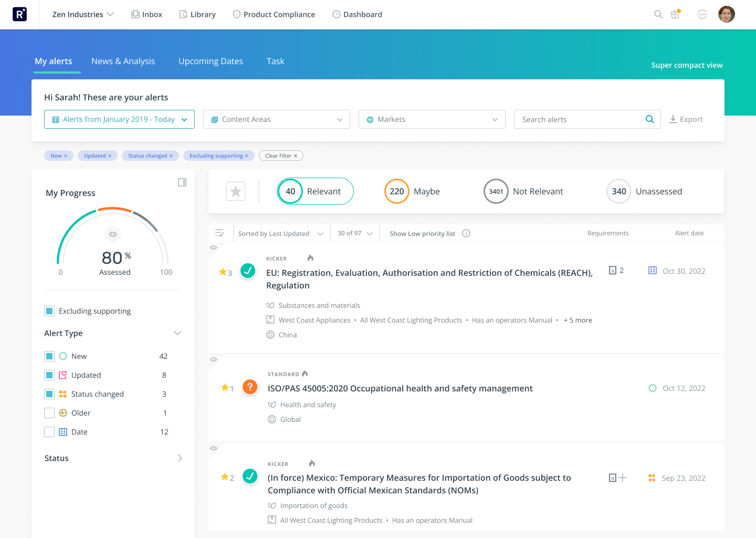Click Show Low priority list

click(x=422, y=234)
